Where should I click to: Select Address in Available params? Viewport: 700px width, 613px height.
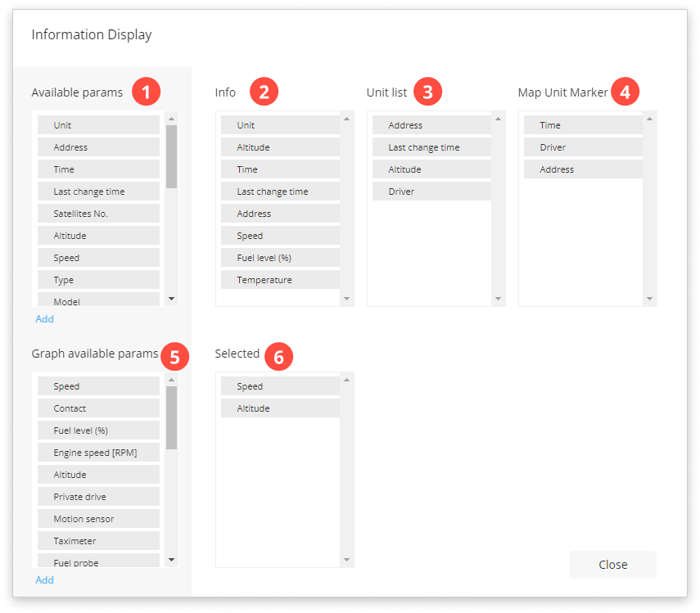99,147
